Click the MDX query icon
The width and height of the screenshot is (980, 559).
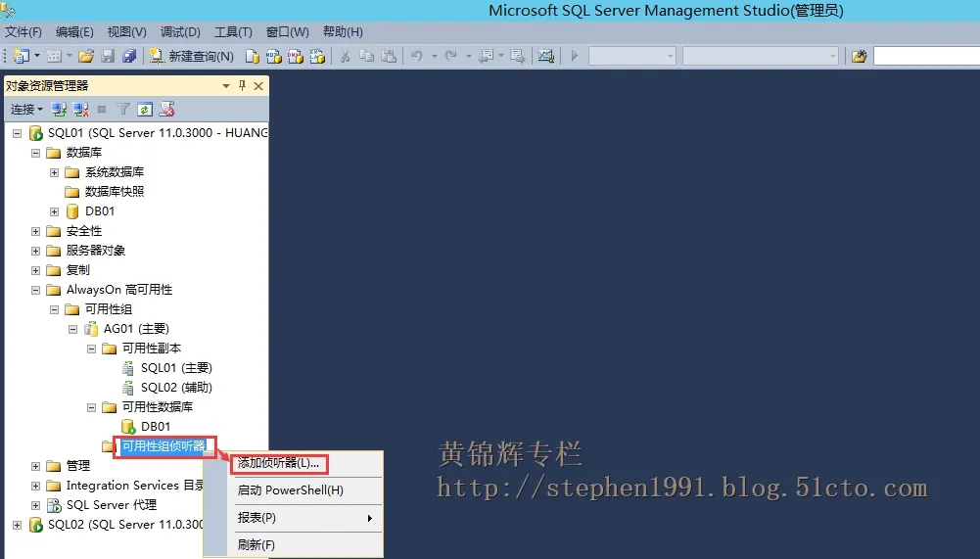pyautogui.click(x=274, y=56)
